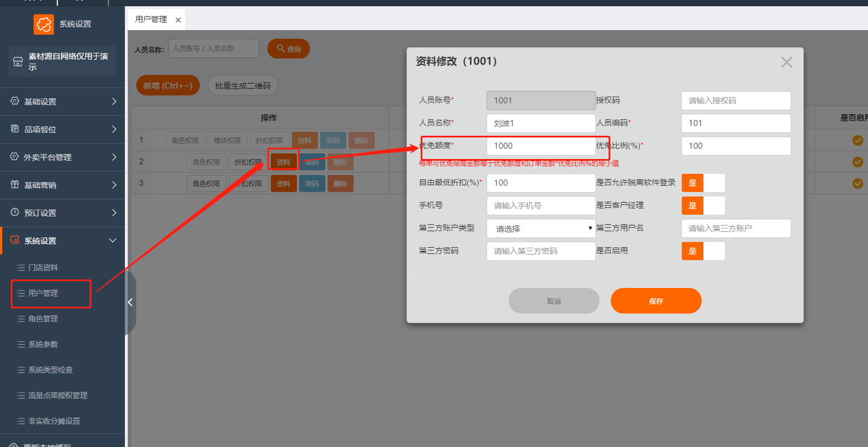
Task: Click the 自由最低折扣(%) input field
Action: (x=541, y=183)
